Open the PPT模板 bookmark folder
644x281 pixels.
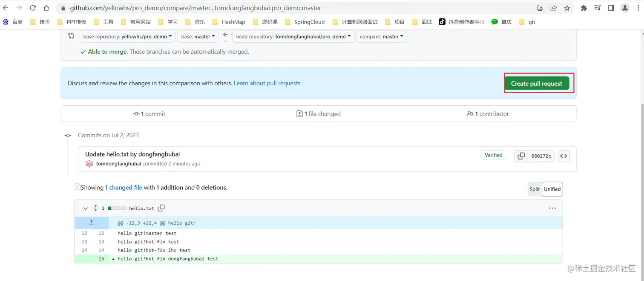coord(71,22)
